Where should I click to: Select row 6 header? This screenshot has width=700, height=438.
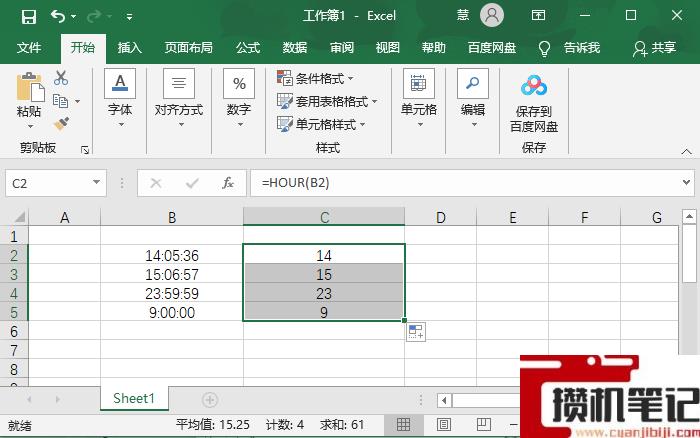click(x=14, y=332)
